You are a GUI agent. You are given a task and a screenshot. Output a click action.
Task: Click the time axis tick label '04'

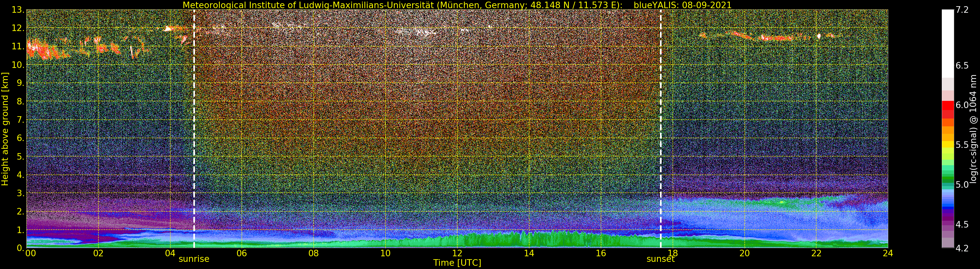point(170,253)
